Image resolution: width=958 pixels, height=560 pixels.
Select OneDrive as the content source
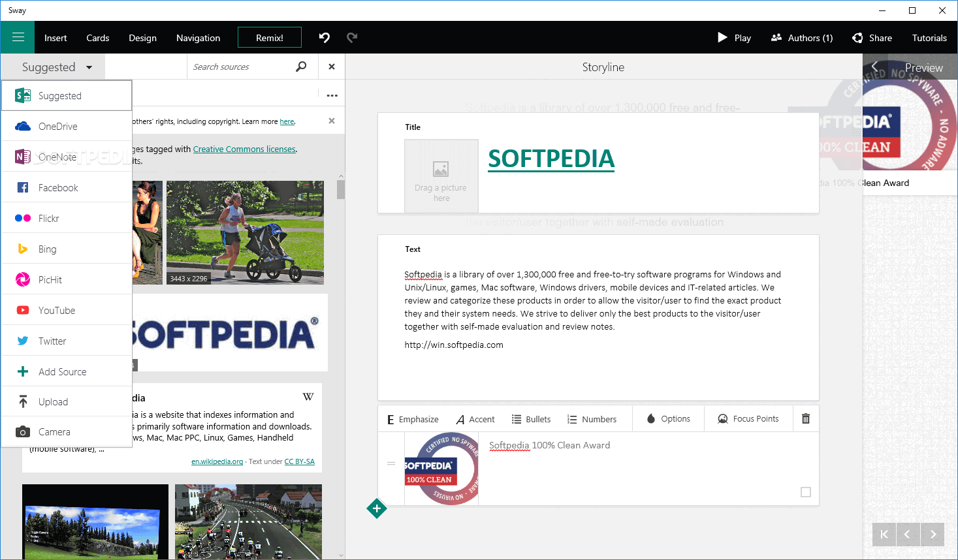[x=67, y=126]
